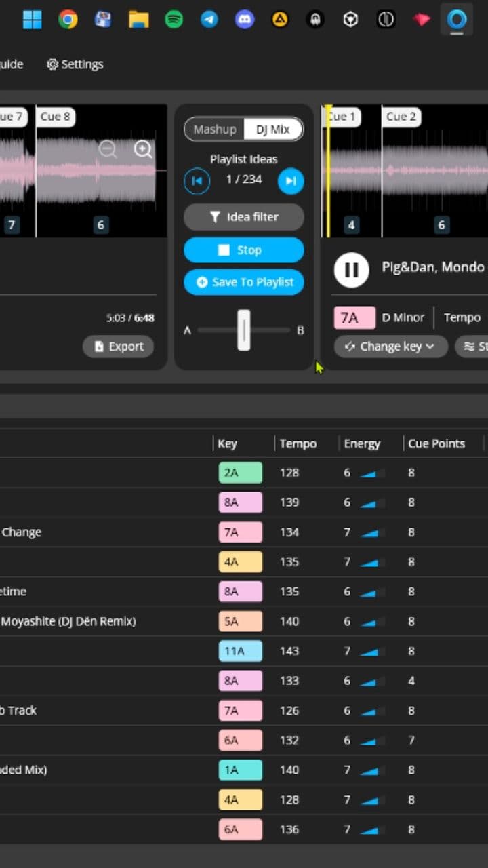The height and width of the screenshot is (868, 488).
Task: Click the 5A key tag at 140 tempo
Action: [x=240, y=621]
